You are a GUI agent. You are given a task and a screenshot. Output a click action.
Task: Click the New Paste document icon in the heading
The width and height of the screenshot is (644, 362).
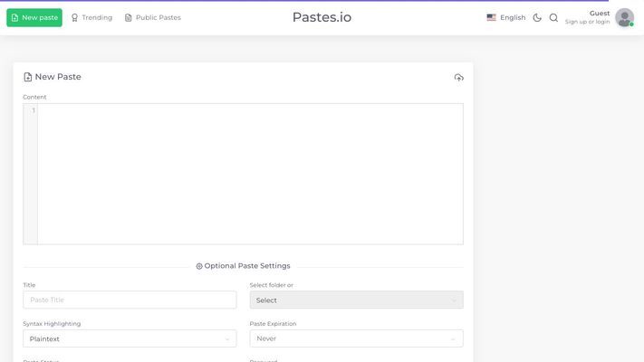tap(27, 77)
